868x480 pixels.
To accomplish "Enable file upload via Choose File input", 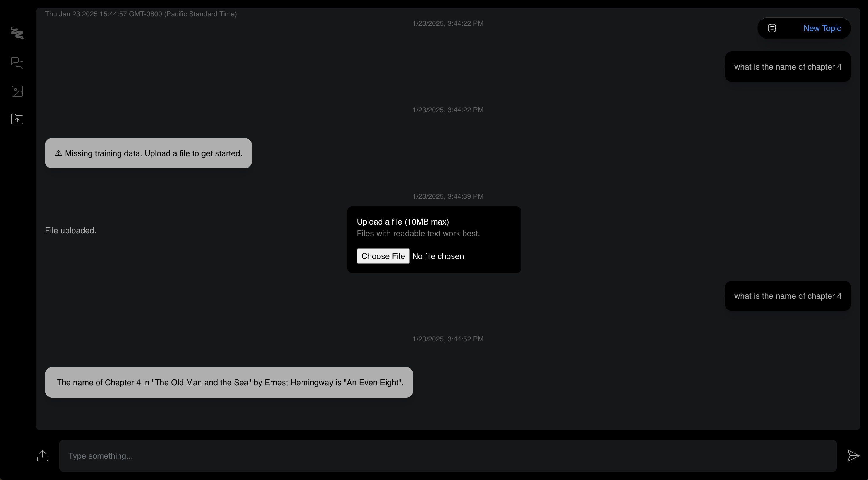I will pos(383,255).
